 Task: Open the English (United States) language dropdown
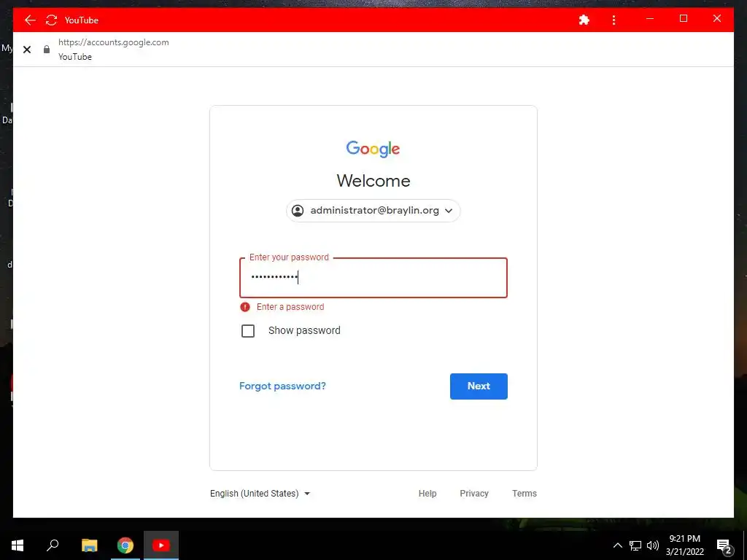click(260, 494)
